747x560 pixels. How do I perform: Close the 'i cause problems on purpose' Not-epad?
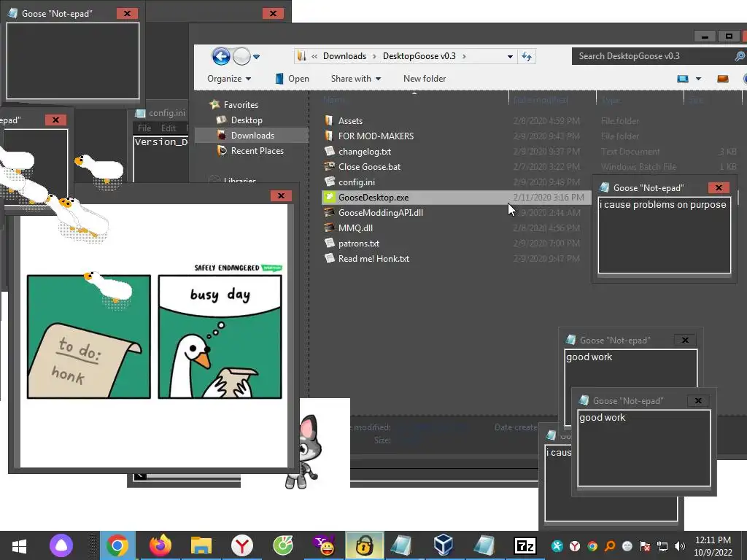[719, 187]
